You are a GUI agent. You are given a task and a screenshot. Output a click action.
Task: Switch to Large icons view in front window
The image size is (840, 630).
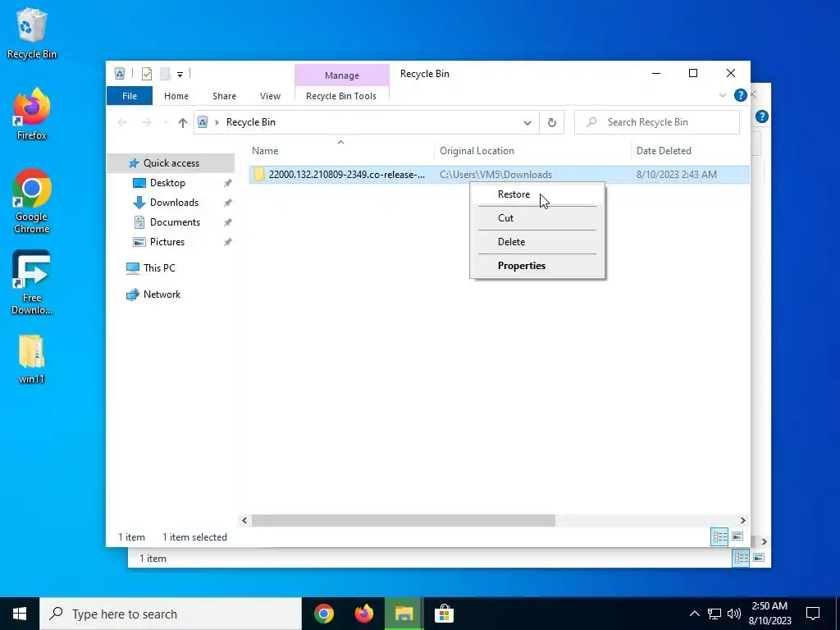[x=737, y=536]
